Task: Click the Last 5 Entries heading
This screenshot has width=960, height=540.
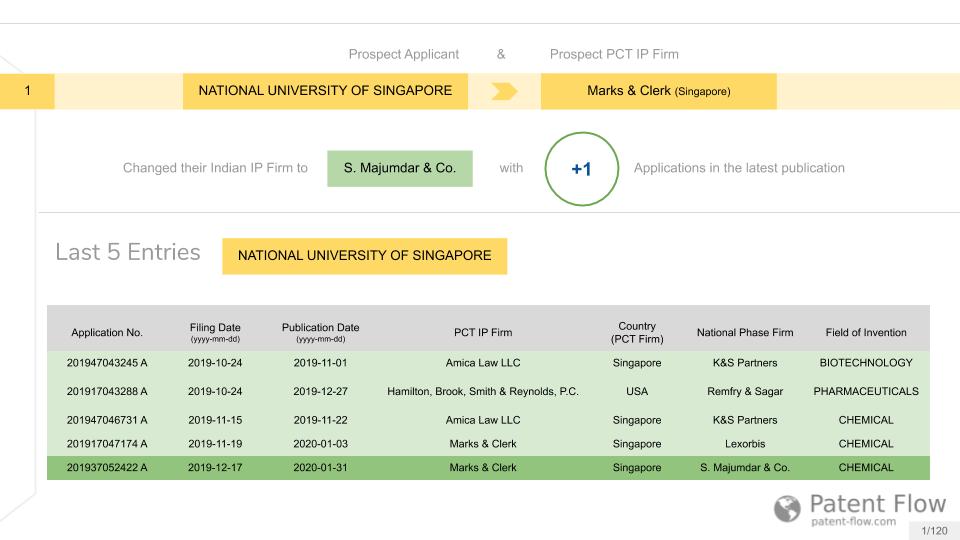Action: (x=128, y=252)
